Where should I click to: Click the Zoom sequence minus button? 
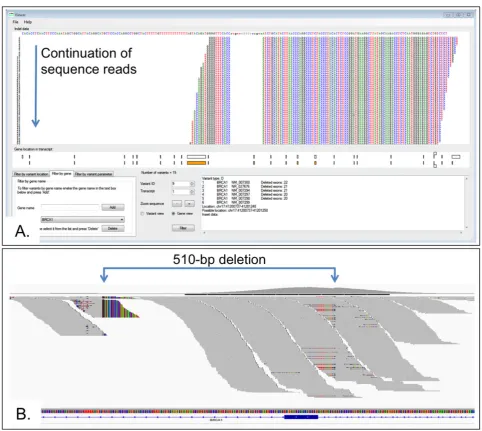(177, 203)
